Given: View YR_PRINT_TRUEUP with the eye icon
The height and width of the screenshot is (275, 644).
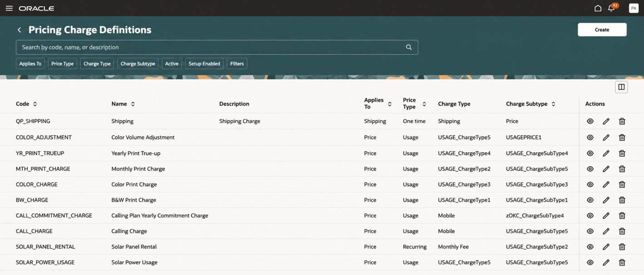Looking at the screenshot, I should (x=590, y=153).
